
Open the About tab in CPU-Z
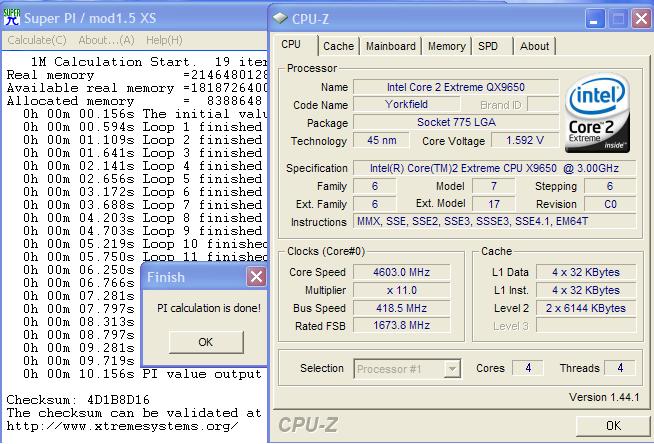pos(534,46)
